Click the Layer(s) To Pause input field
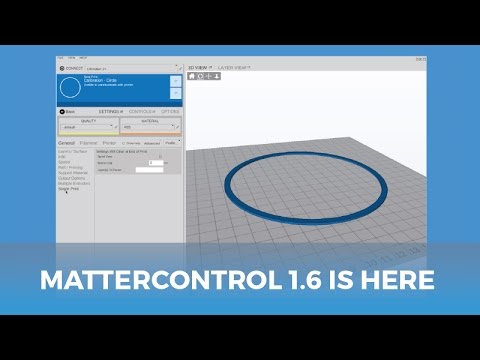Screen dimensions: 480x360 tap(149, 170)
